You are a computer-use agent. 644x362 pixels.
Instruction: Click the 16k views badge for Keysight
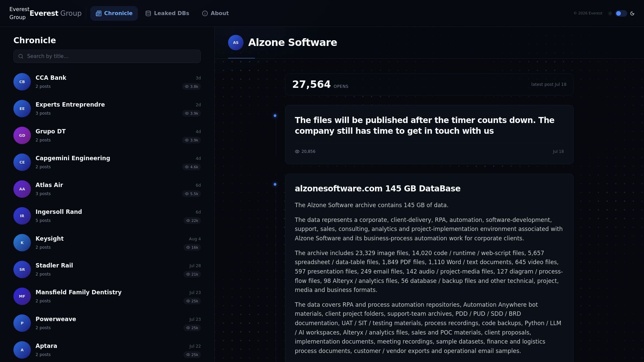click(192, 247)
